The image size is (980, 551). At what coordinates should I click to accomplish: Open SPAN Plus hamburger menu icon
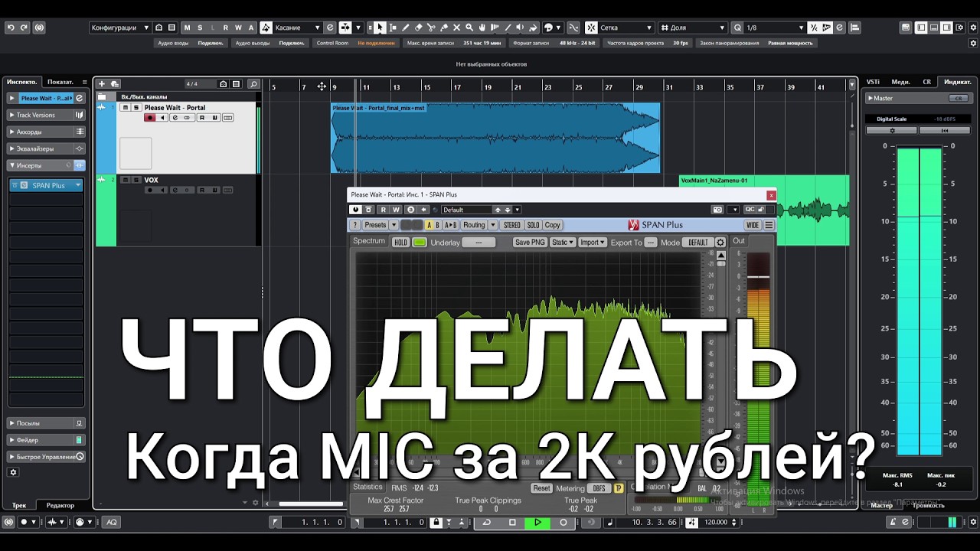(769, 225)
